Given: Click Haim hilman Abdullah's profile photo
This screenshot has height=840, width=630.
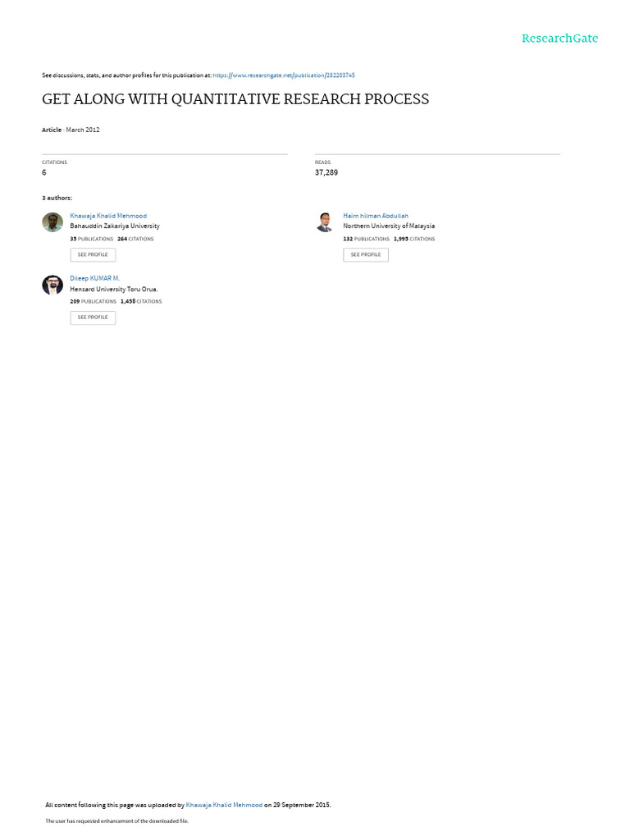Looking at the screenshot, I should click(x=325, y=222).
